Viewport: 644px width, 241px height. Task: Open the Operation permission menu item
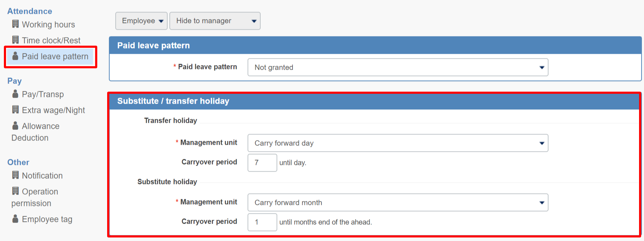pyautogui.click(x=35, y=197)
